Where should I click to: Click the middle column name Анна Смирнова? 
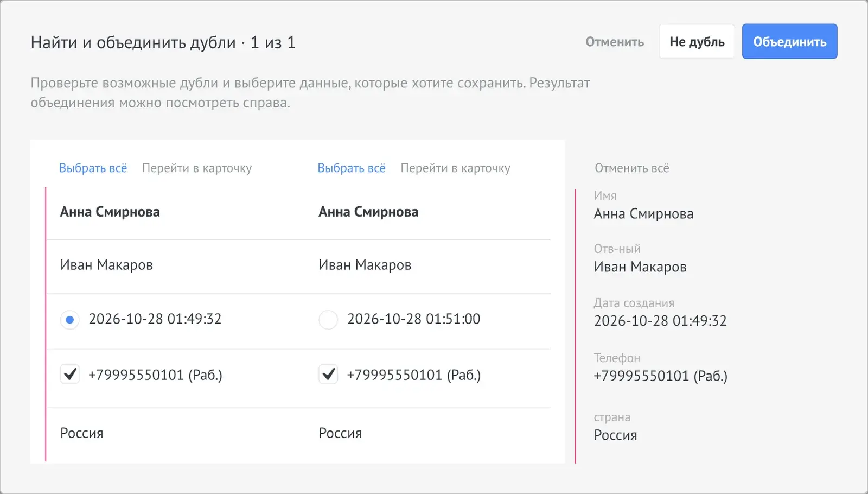[x=368, y=212]
